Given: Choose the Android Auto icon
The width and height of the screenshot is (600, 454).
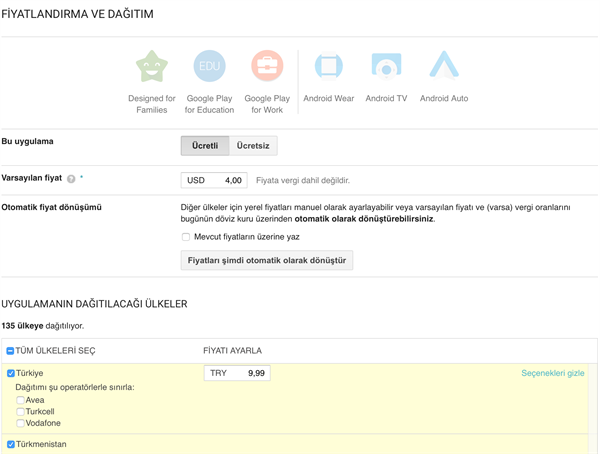Looking at the screenshot, I should [x=443, y=67].
